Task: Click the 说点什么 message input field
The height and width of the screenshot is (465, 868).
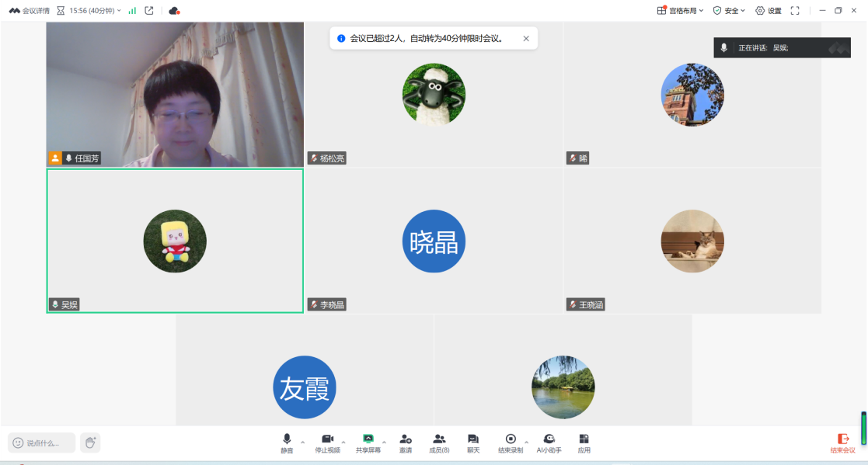Action: 41,443
